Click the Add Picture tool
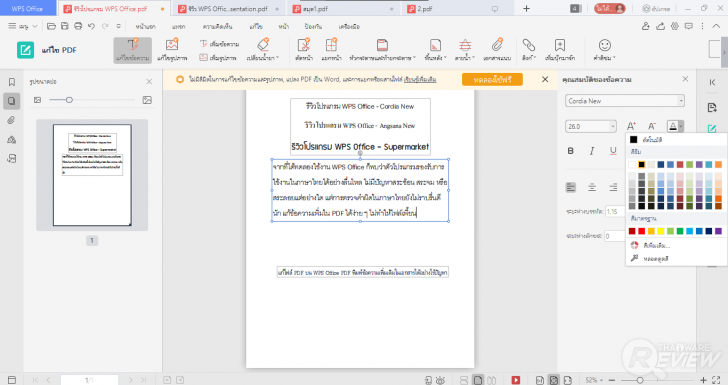Image resolution: width=728 pixels, height=385 pixels. 218,58
